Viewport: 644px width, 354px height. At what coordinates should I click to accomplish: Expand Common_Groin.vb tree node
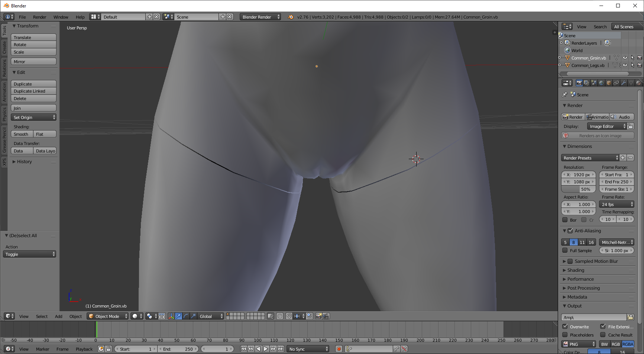pyautogui.click(x=560, y=58)
